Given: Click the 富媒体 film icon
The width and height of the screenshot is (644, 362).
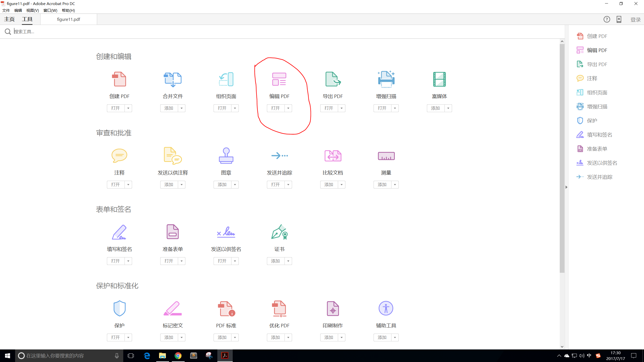Looking at the screenshot, I should pos(439,79).
